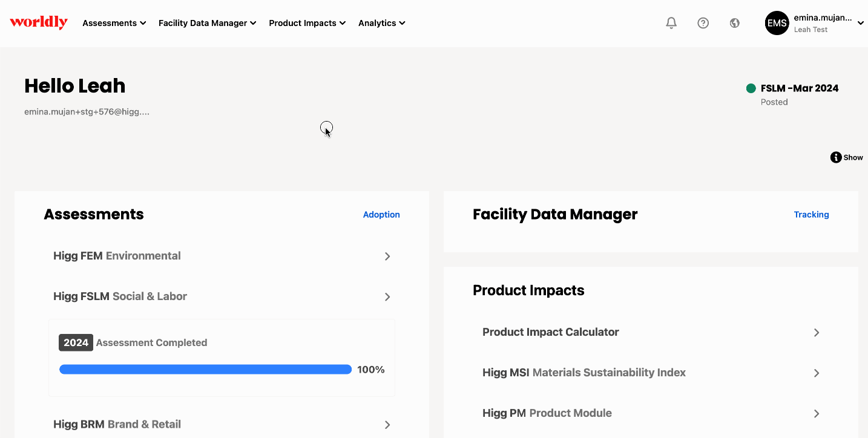Click the Hello Leah heading

tap(75, 86)
